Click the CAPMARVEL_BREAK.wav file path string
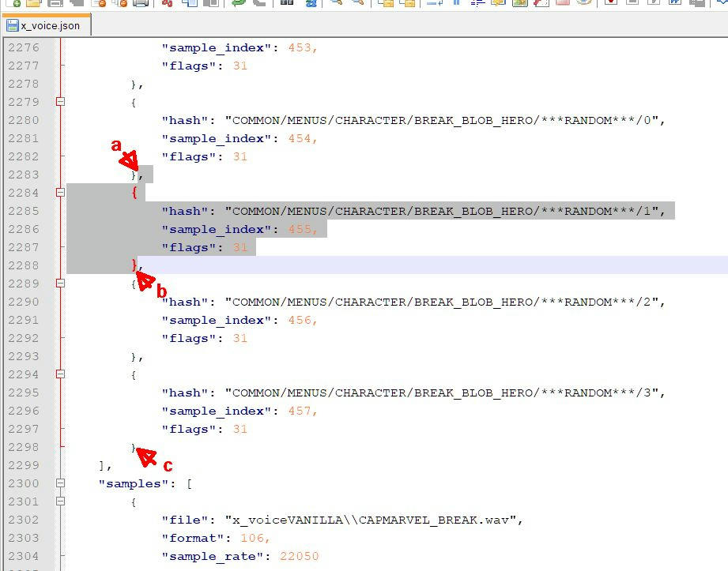The width and height of the screenshot is (728, 571). coord(371,520)
